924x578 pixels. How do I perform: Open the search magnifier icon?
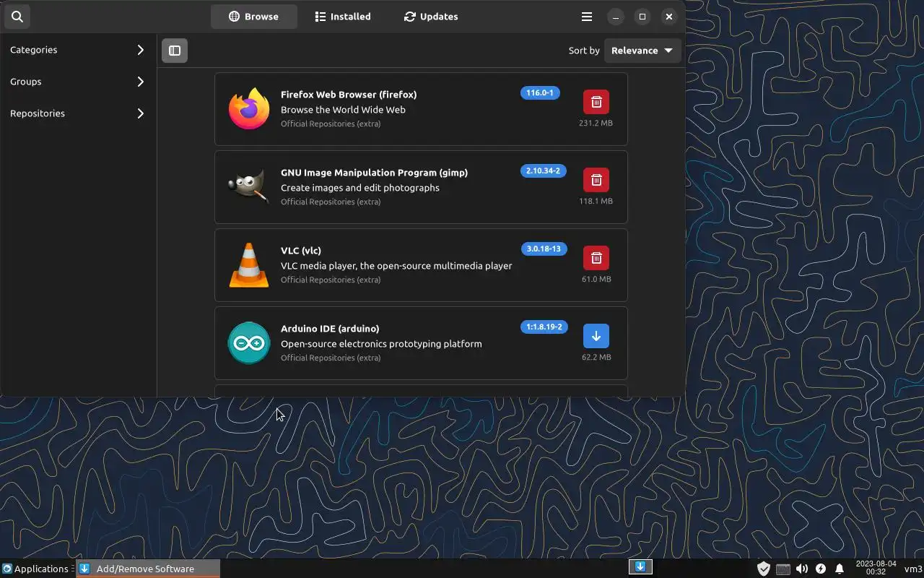[x=17, y=16]
